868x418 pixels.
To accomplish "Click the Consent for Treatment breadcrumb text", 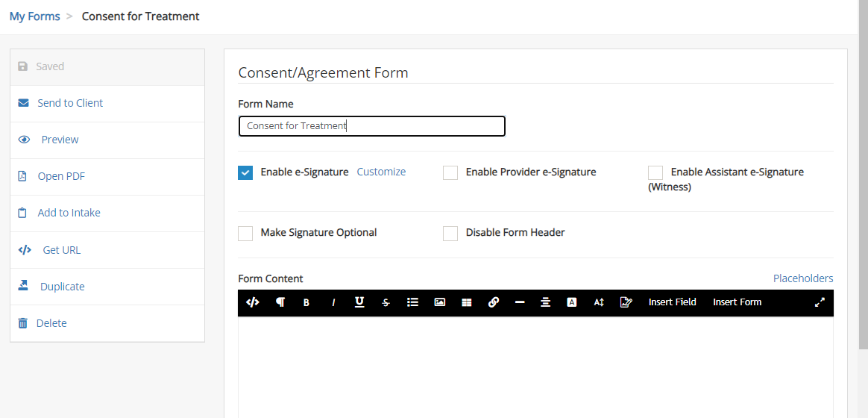I will 141,16.
